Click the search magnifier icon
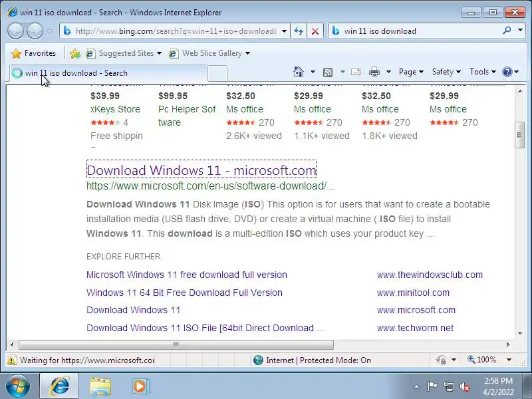532x399 pixels. pyautogui.click(x=507, y=31)
